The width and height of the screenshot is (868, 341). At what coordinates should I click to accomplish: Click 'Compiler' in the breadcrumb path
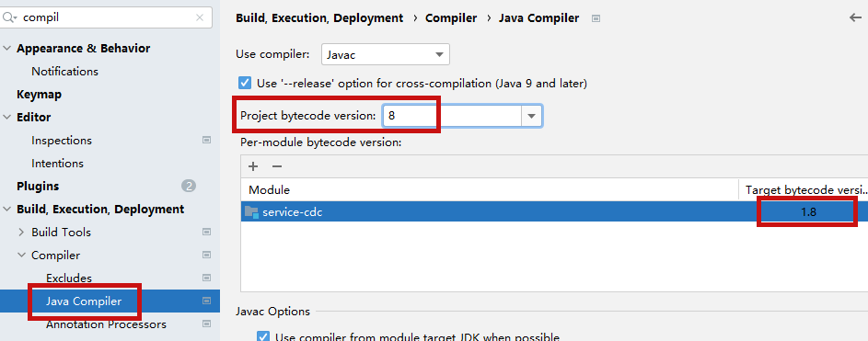(x=451, y=18)
